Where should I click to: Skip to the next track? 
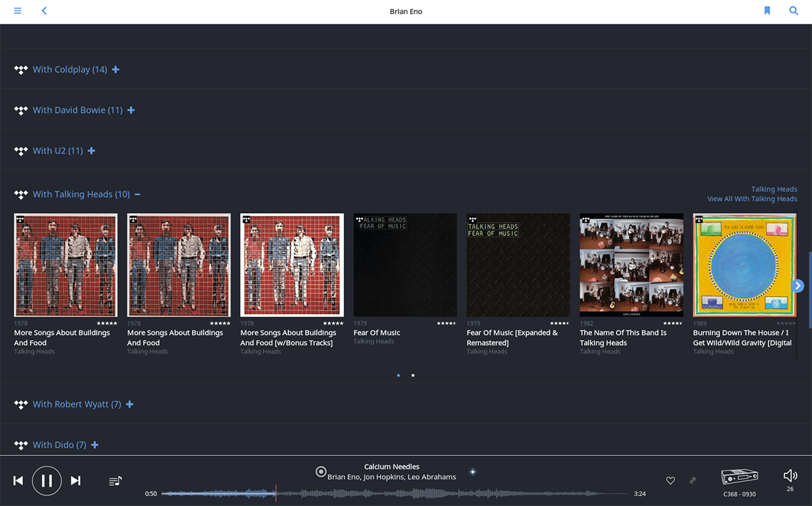coord(76,480)
